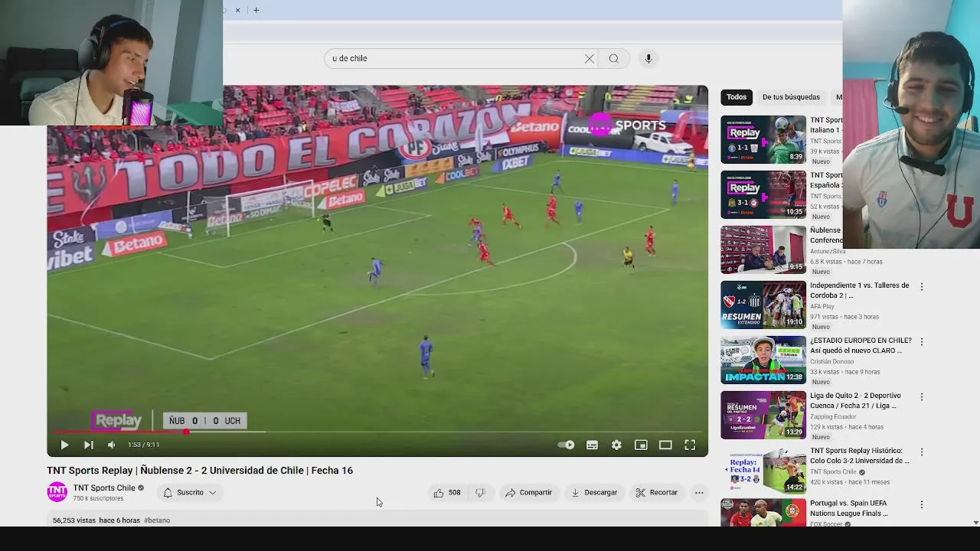Play the paused video
The image size is (980, 551).
pyautogui.click(x=64, y=445)
